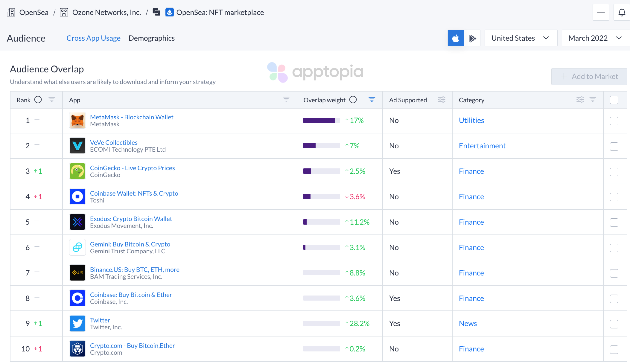Switch to the Demographics tab
Screen dimensions: 630x364
point(151,38)
